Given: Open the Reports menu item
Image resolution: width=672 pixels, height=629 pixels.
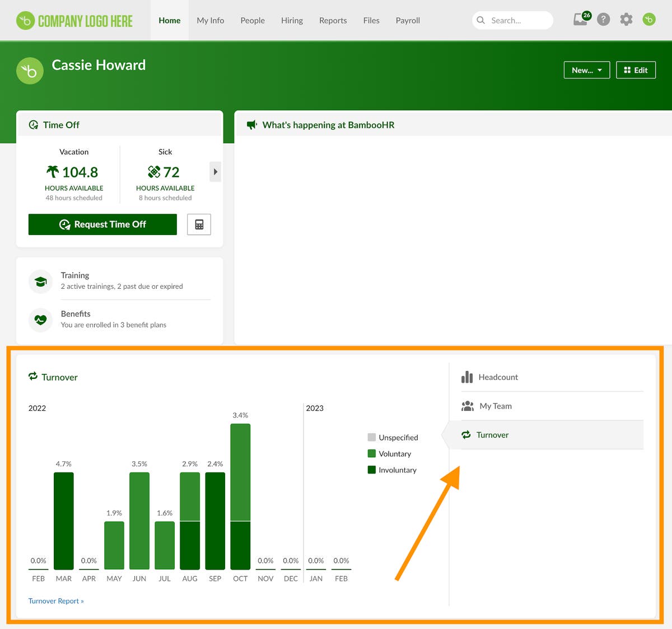Looking at the screenshot, I should pyautogui.click(x=333, y=20).
